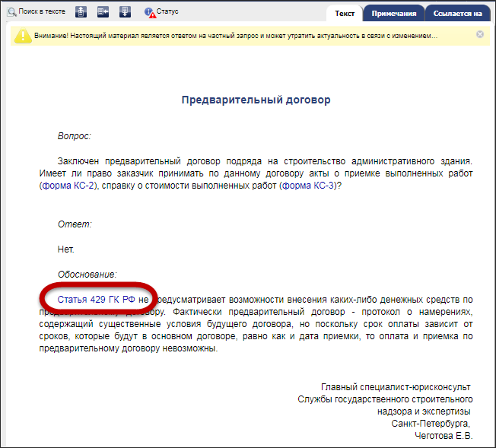The image size is (496, 448).
Task: Click the jump-to-document-end down arrow icon
Action: point(125,12)
